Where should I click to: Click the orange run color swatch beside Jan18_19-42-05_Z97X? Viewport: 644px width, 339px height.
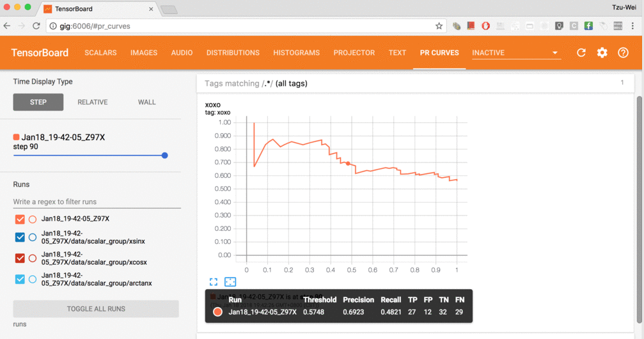click(16, 138)
